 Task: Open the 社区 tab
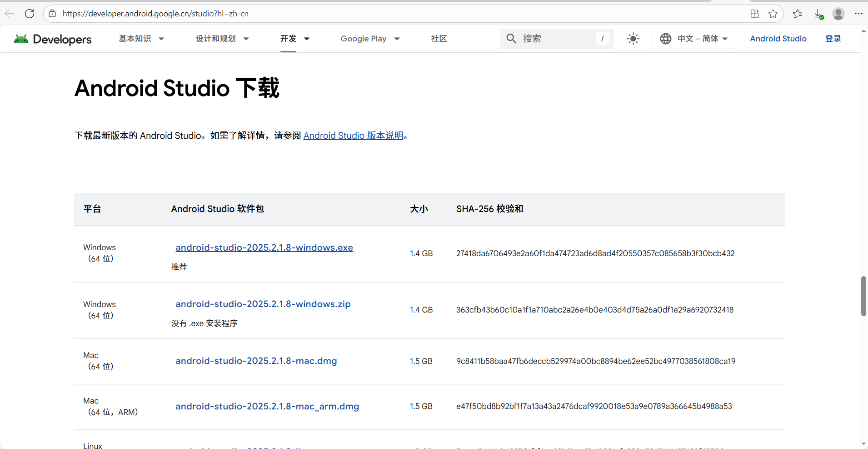[x=439, y=39]
